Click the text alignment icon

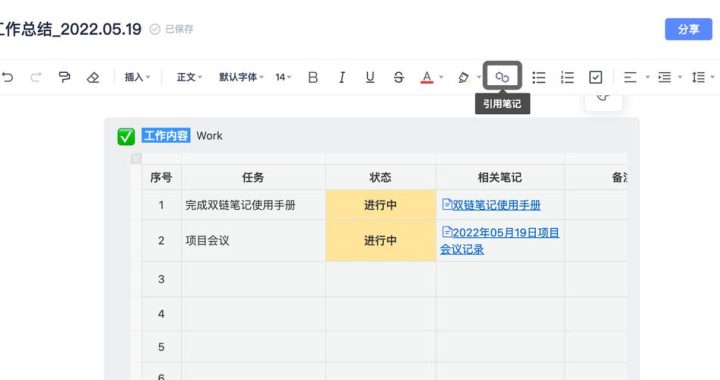[x=630, y=77]
